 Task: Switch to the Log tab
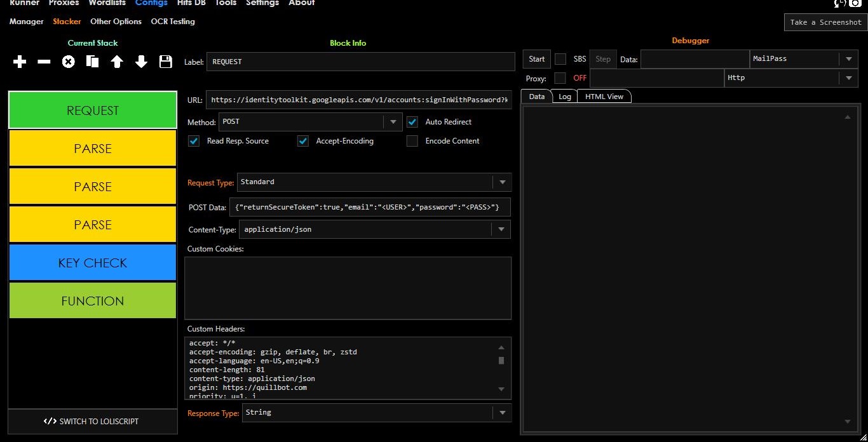pos(564,97)
